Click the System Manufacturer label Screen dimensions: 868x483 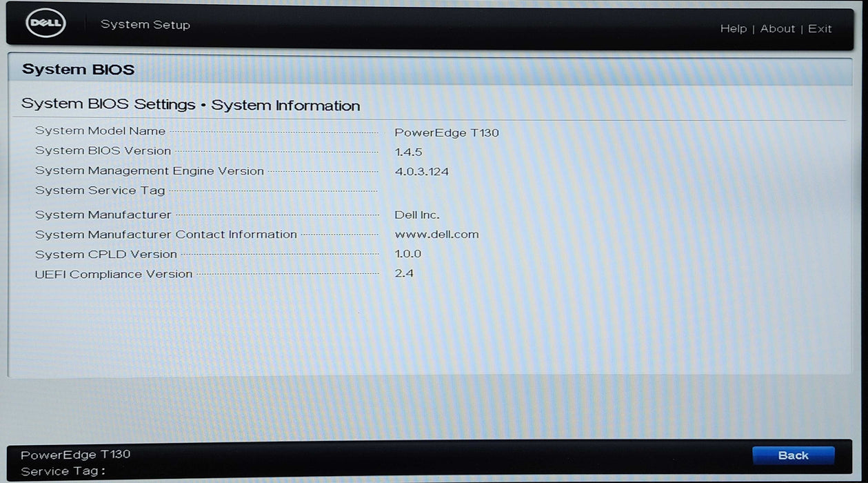pos(103,215)
